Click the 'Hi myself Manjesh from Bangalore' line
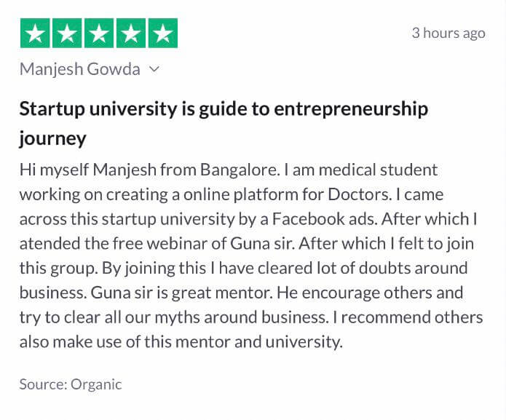This screenshot has height=420, width=506. pos(149,170)
